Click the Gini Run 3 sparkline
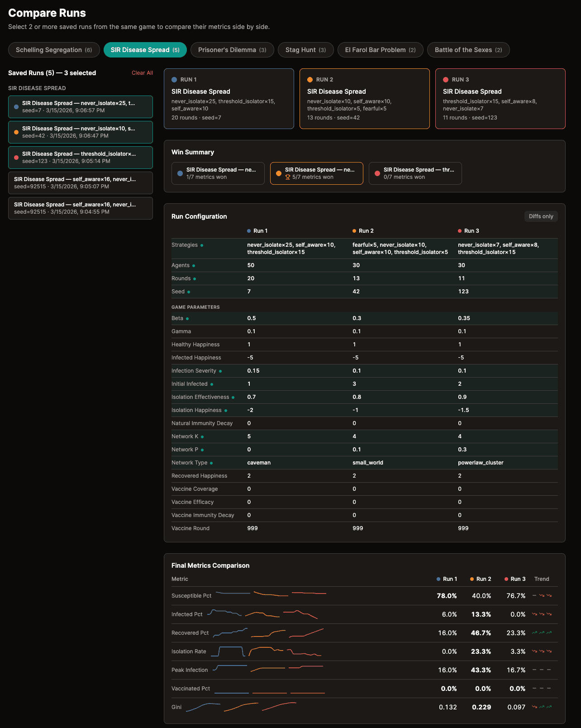Image resolution: width=581 pixels, height=728 pixels. pos(279,706)
